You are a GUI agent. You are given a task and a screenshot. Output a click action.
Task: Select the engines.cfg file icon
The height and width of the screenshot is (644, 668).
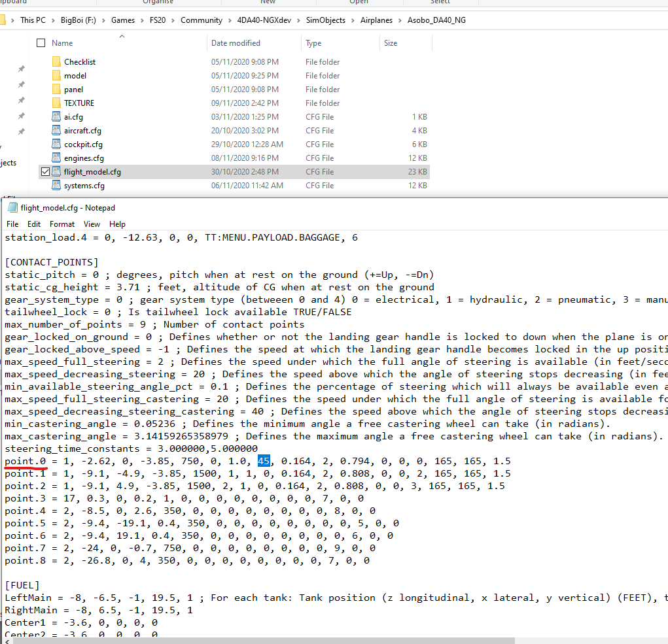[56, 158]
